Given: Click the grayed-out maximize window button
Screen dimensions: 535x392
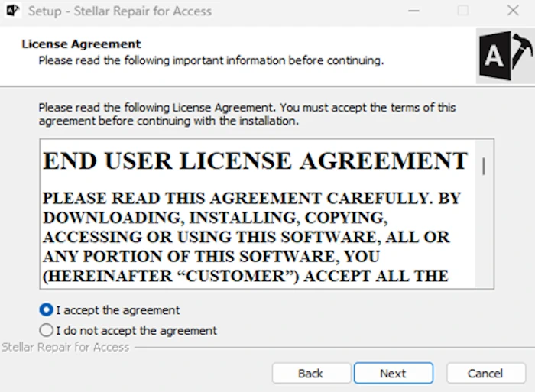Looking at the screenshot, I should click(463, 11).
